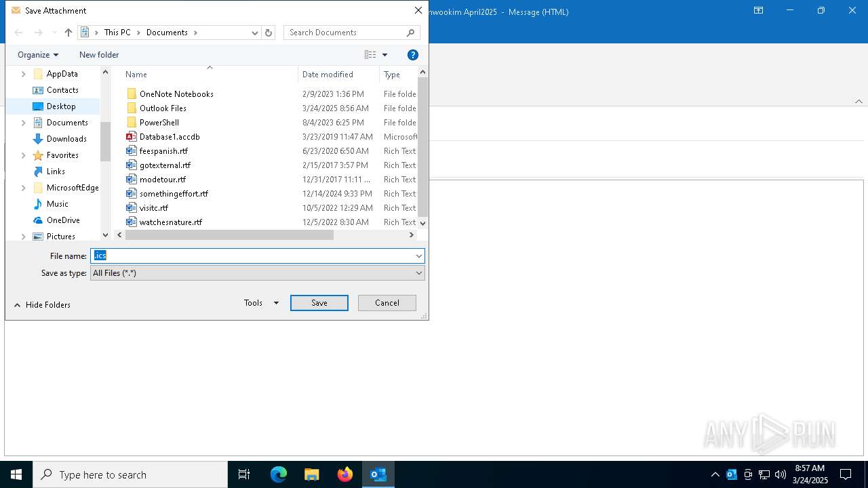Select the PowerShell folder
This screenshot has height=488, width=868.
(159, 123)
